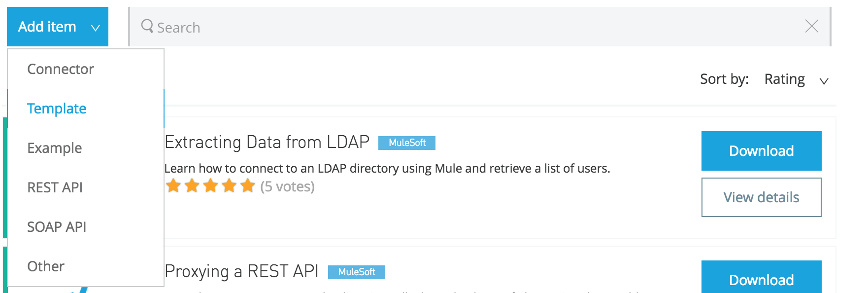The height and width of the screenshot is (293, 868).
Task: Download the Extracting Data from LDAP example
Action: [x=761, y=151]
